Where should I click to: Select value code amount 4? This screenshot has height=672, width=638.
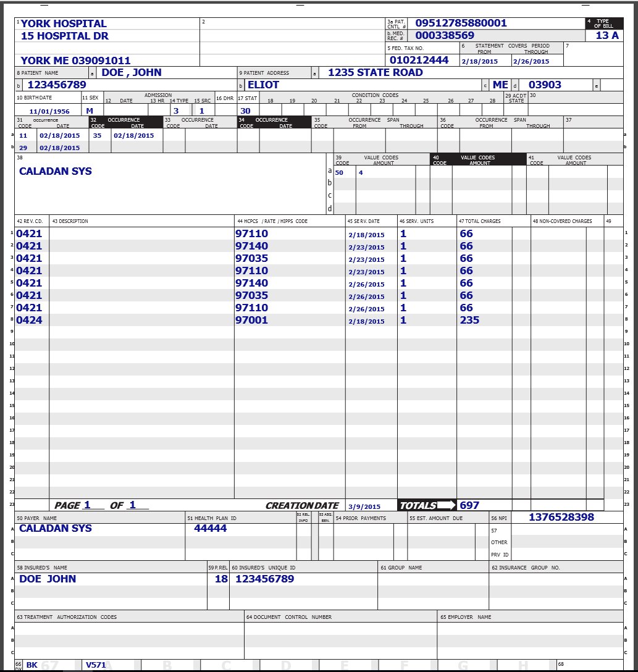pyautogui.click(x=361, y=173)
